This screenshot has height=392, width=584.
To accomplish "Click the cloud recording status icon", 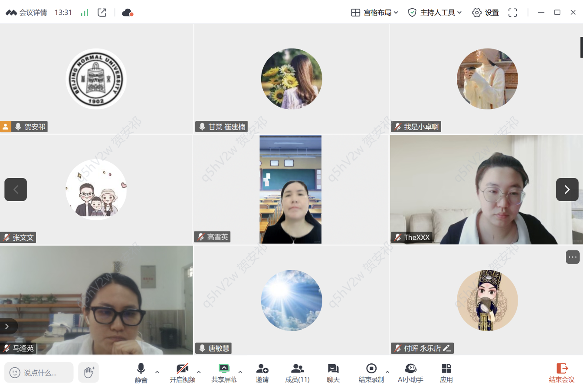I will 128,13.
